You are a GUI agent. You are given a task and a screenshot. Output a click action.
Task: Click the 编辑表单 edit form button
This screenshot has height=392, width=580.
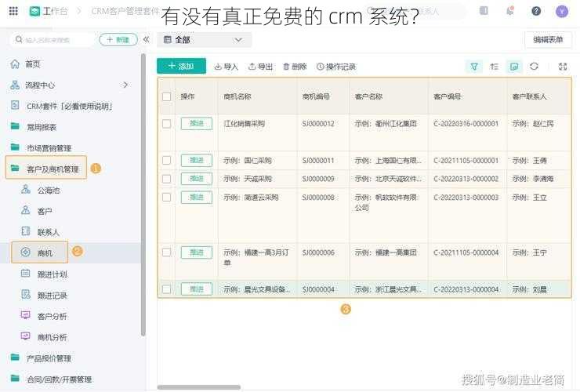click(x=548, y=39)
